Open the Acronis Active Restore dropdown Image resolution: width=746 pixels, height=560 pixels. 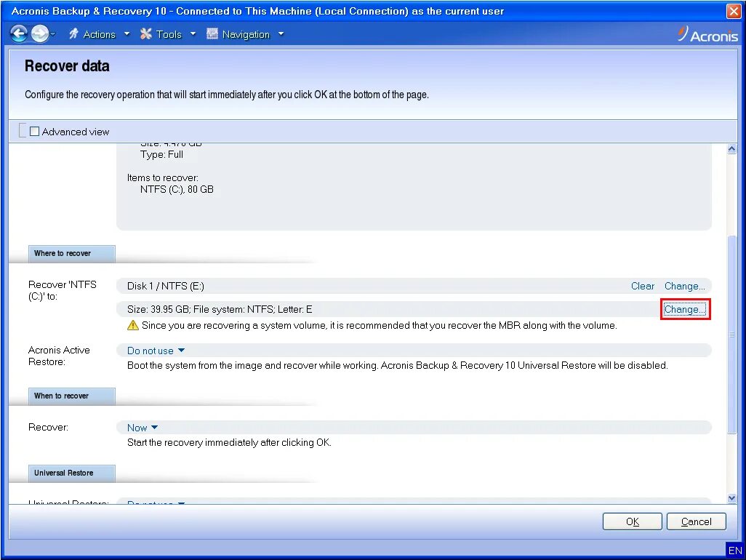pos(155,350)
